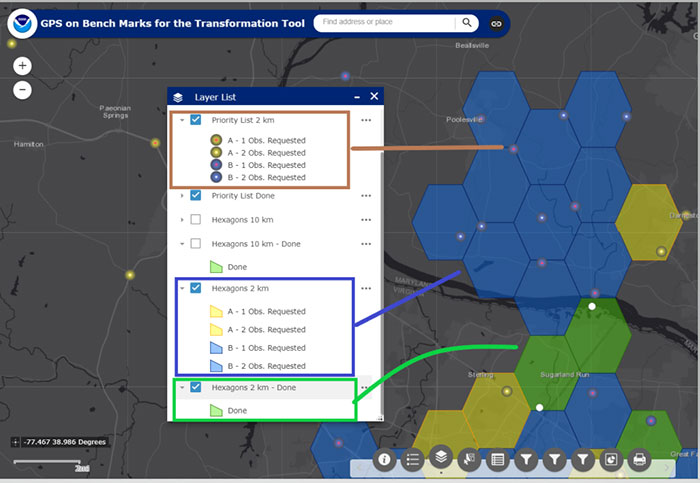Open the link share icon beside search
The width and height of the screenshot is (700, 483).
[496, 23]
